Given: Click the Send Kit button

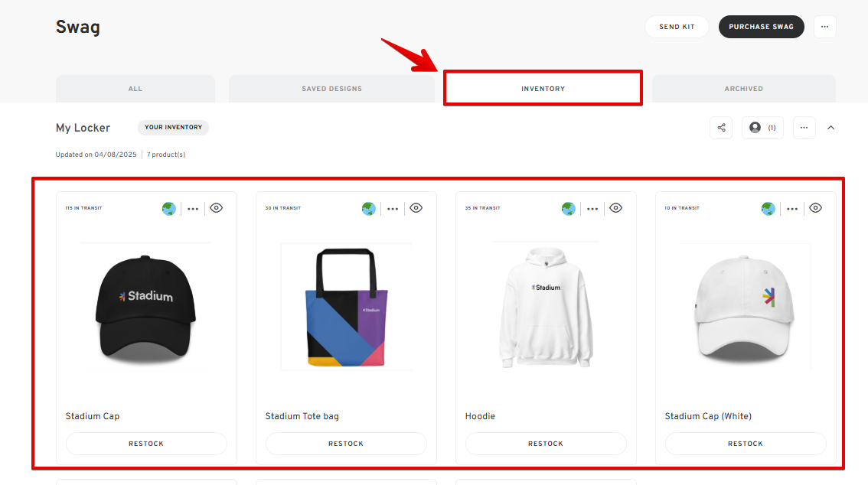Looking at the screenshot, I should (x=677, y=27).
